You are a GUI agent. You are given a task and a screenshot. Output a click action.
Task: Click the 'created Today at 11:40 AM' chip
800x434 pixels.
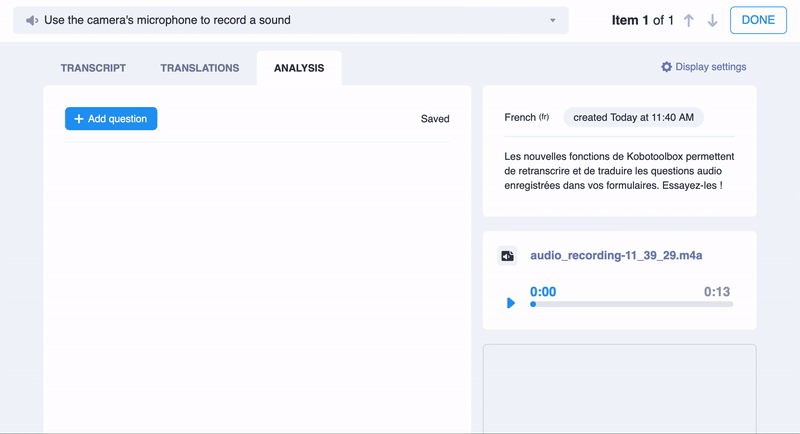click(633, 117)
